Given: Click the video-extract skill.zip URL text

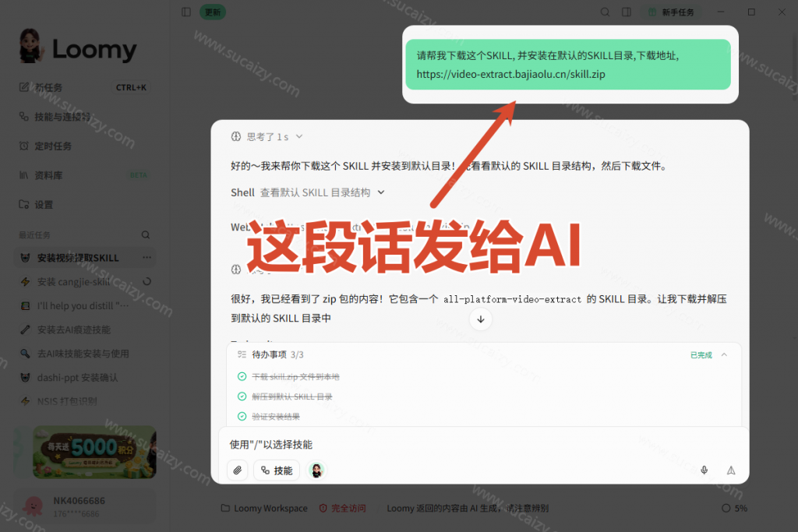Looking at the screenshot, I should (510, 74).
